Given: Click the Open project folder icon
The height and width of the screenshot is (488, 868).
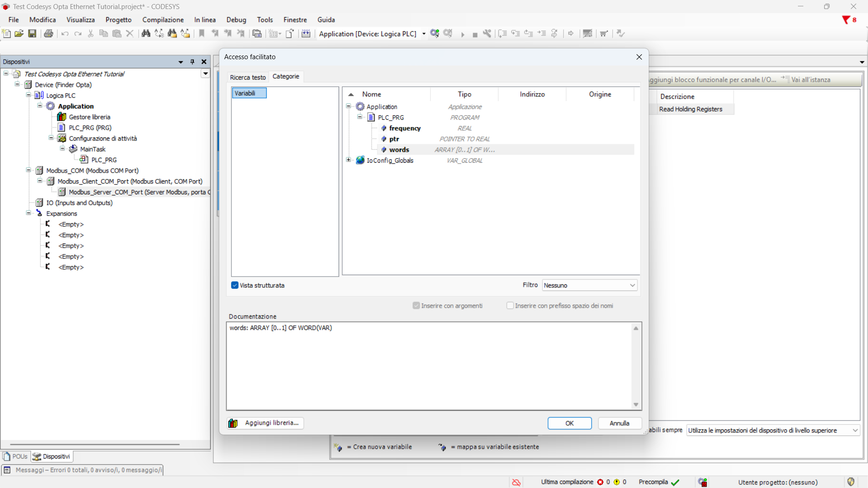Looking at the screenshot, I should coord(19,33).
